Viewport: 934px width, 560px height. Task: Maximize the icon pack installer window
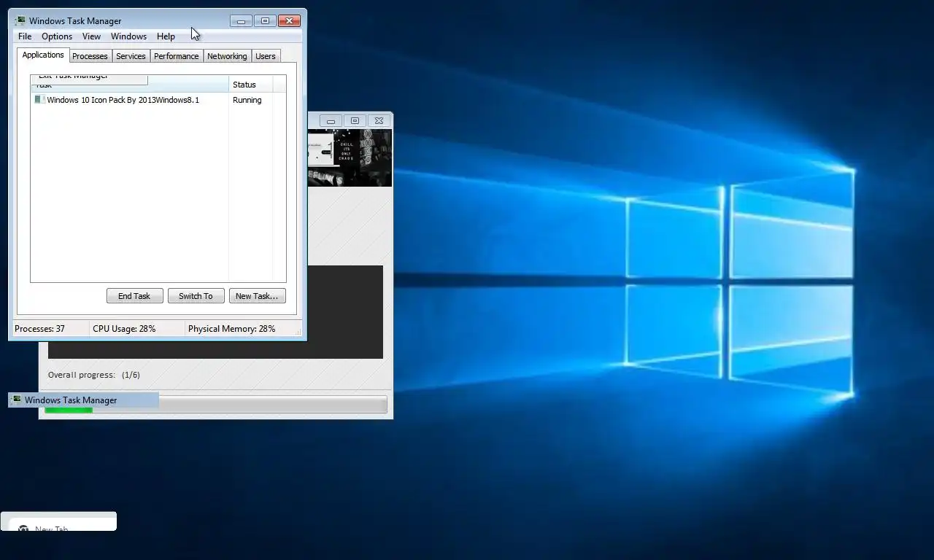(x=355, y=121)
